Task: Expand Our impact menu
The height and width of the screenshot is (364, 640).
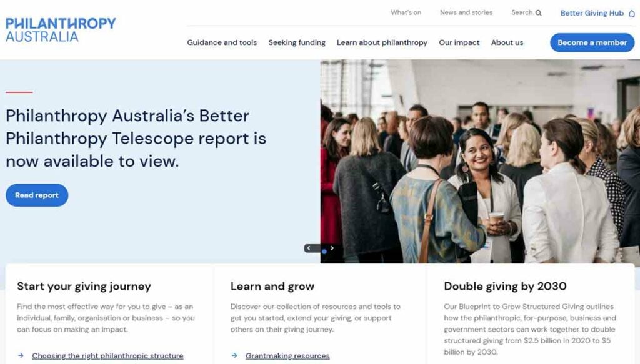Action: 459,42
